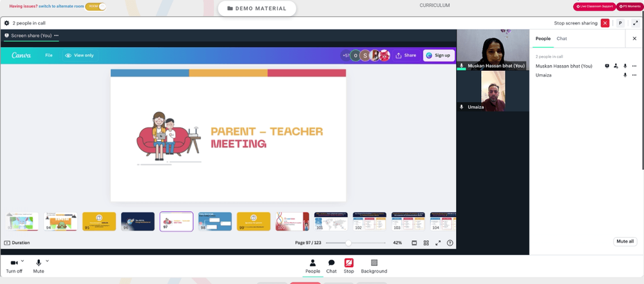Screen dimensions: 644x284
Task: Select the Screen share (You) tab
Action: 31,36
